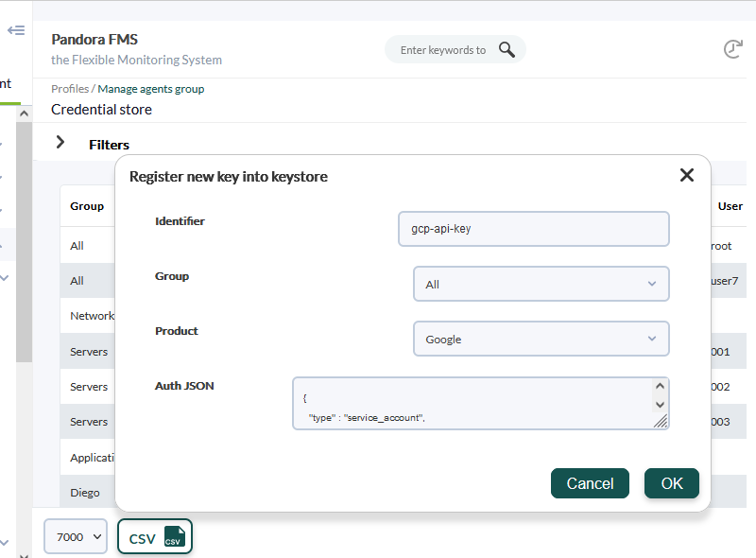Open the Product dropdown showing Google
Viewport: 756px width, 558px height.
(541, 339)
